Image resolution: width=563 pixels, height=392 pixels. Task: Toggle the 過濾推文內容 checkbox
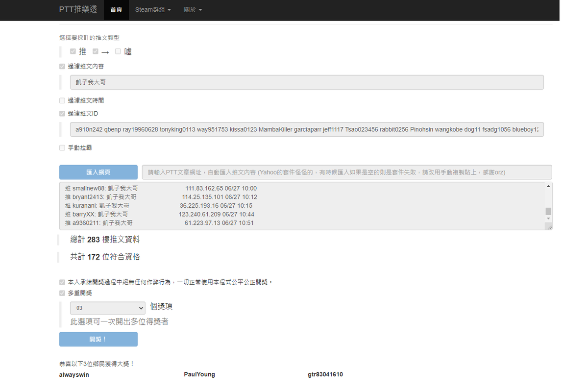(62, 67)
